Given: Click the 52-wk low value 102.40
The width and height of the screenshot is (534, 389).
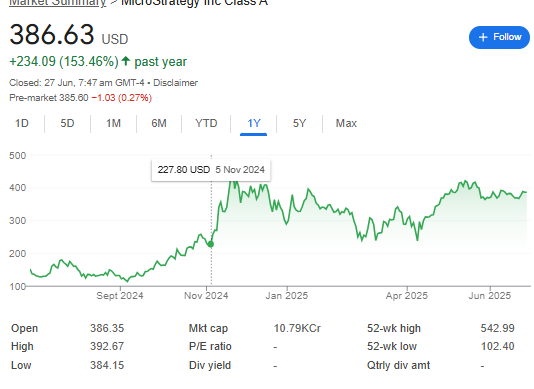Looking at the screenshot, I should [x=497, y=346].
